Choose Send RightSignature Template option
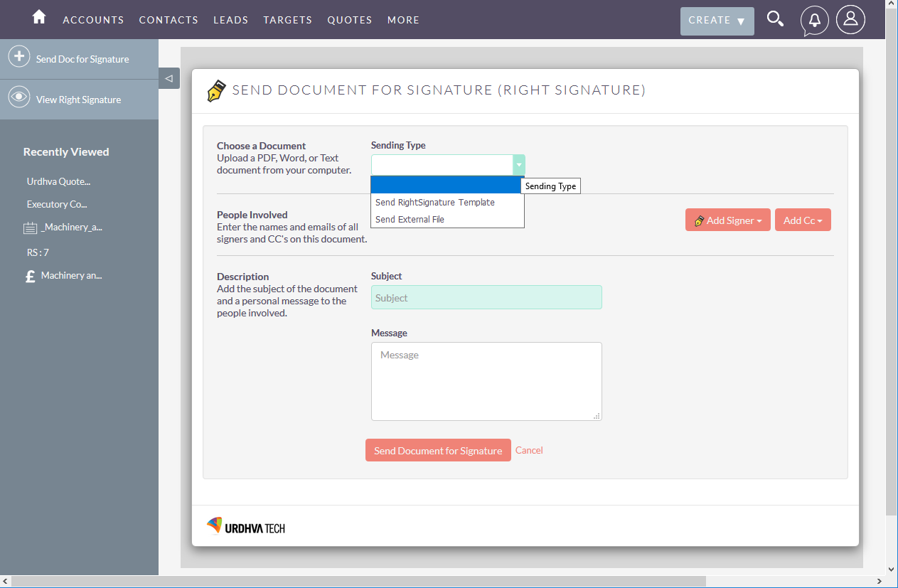This screenshot has width=898, height=588. 447,202
